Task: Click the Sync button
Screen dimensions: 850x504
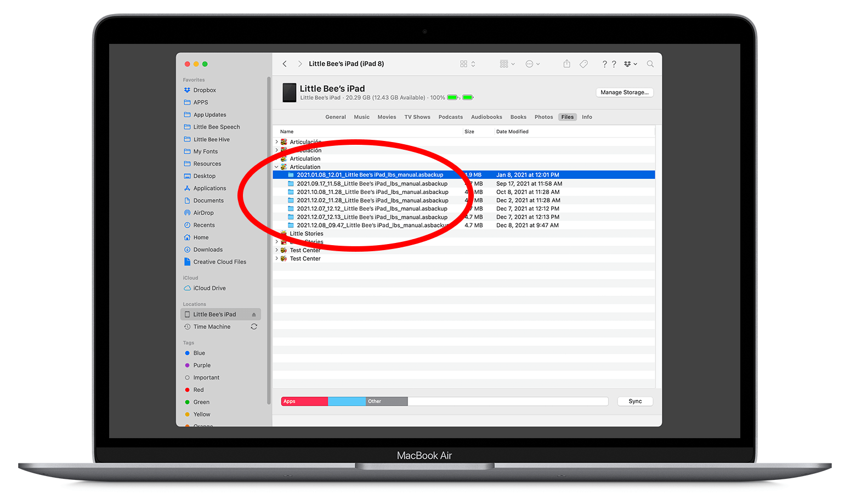Action: 635,401
